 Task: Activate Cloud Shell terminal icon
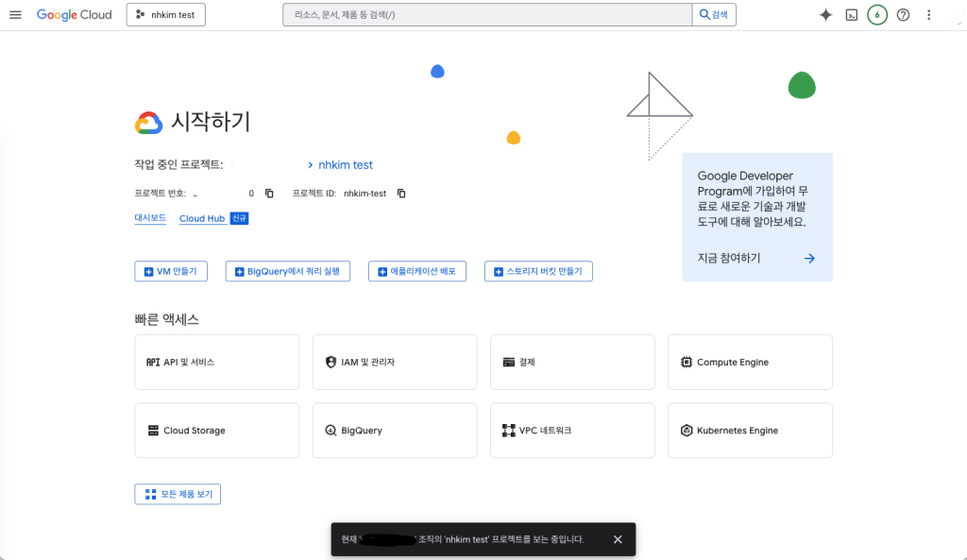(x=851, y=15)
